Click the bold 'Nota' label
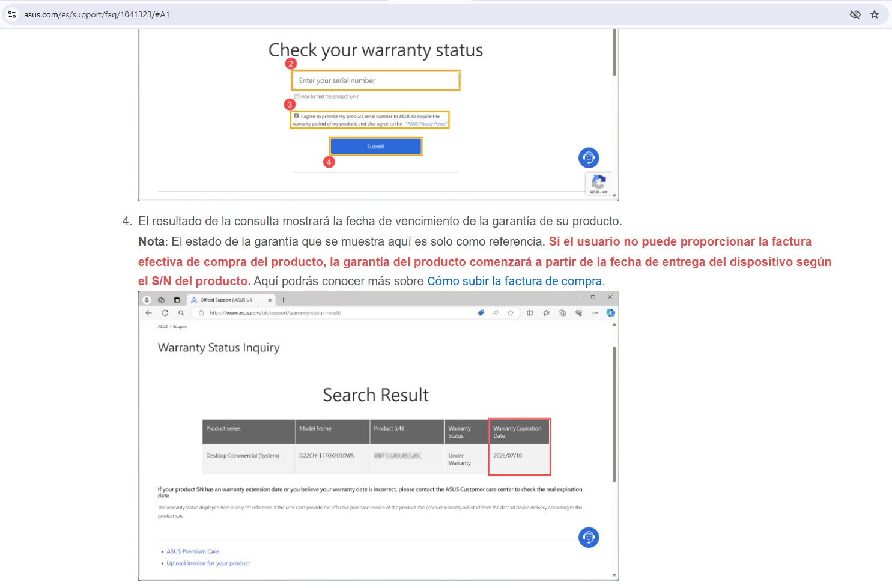Screen dimensions: 892x588 click(151, 241)
